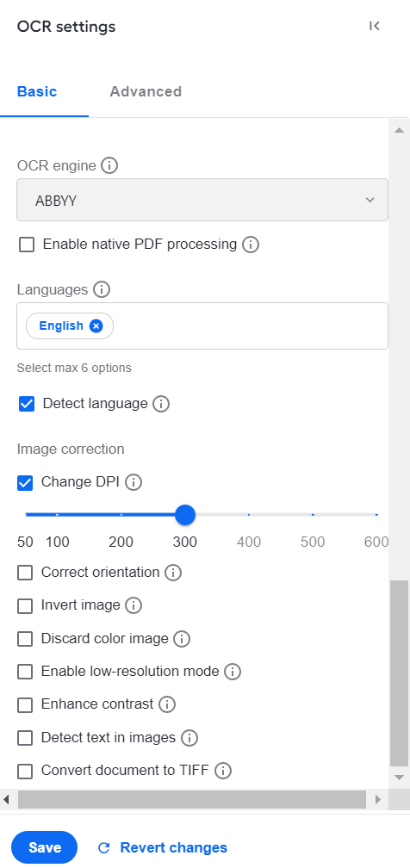Collapse the OCR settings panel
The width and height of the screenshot is (410, 868).
(x=374, y=26)
